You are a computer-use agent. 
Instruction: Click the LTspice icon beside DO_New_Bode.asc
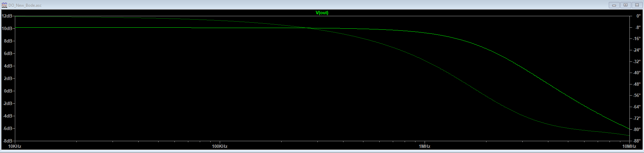[4, 5]
